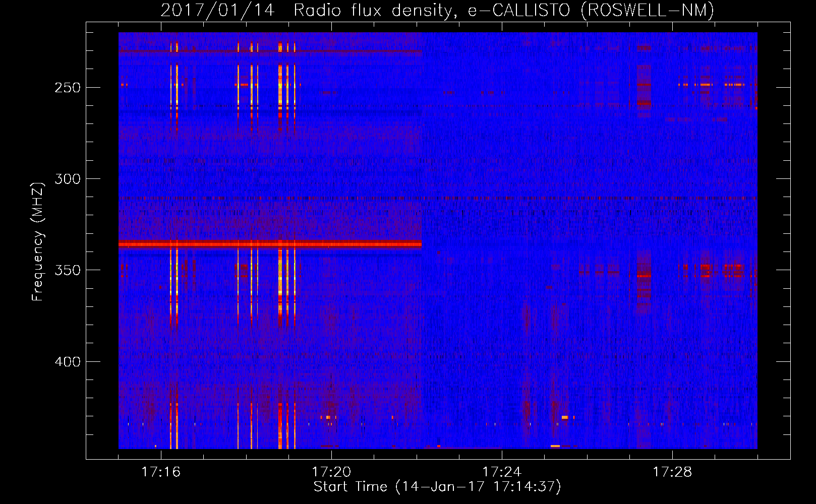
Task: Click the 17:28 time tick label
Action: point(672,472)
